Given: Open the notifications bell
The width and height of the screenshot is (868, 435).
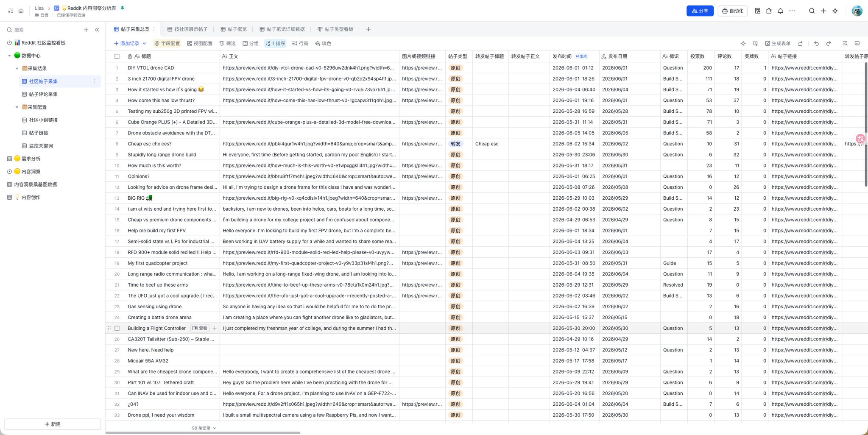Looking at the screenshot, I should 780,11.
